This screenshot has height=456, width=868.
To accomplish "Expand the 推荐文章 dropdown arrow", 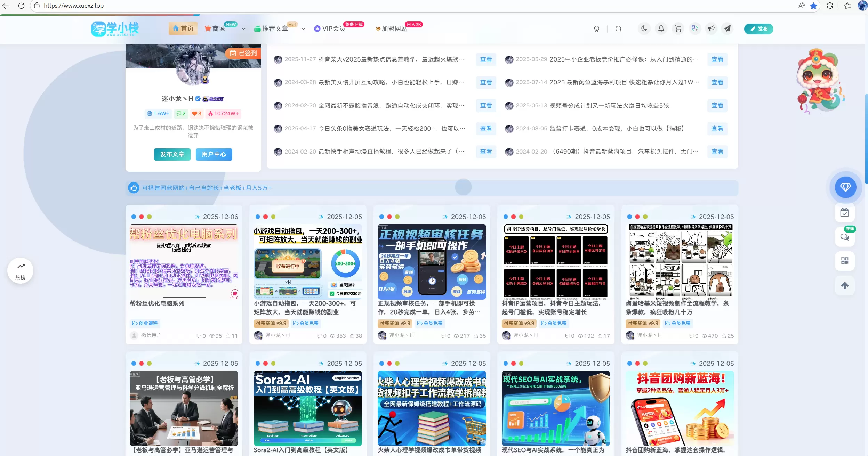I will click(303, 29).
